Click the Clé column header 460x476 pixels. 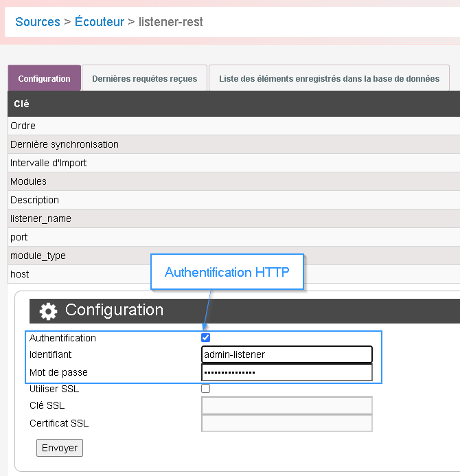coord(21,104)
